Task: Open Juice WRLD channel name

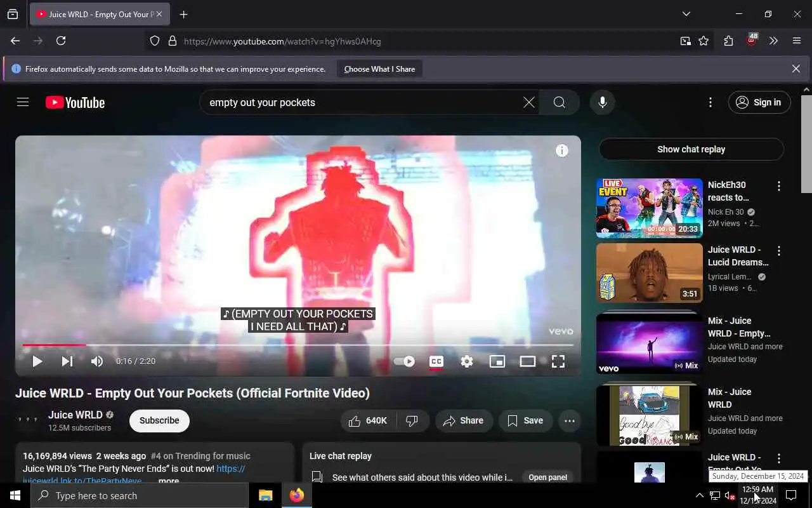Action: click(x=75, y=415)
